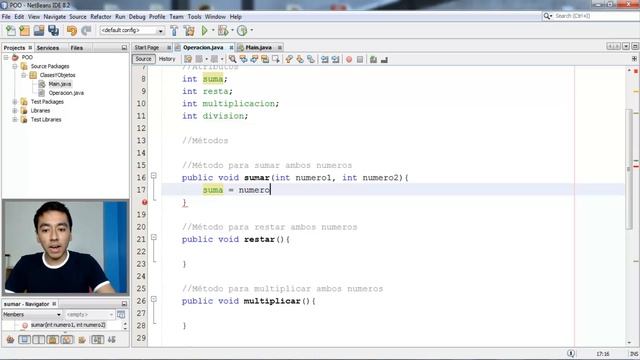Expand the Libraries node
This screenshot has height=360, width=640.
[x=15, y=111]
